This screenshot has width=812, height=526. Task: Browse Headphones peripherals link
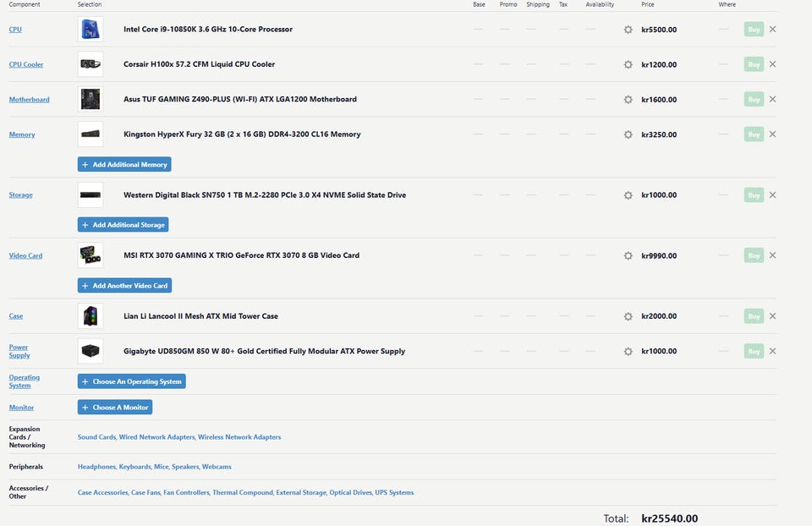pos(96,467)
